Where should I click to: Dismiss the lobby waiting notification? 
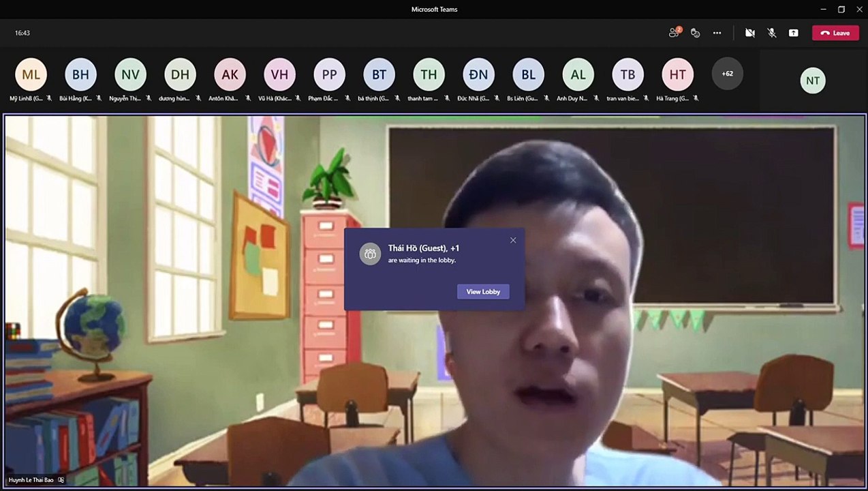point(513,240)
